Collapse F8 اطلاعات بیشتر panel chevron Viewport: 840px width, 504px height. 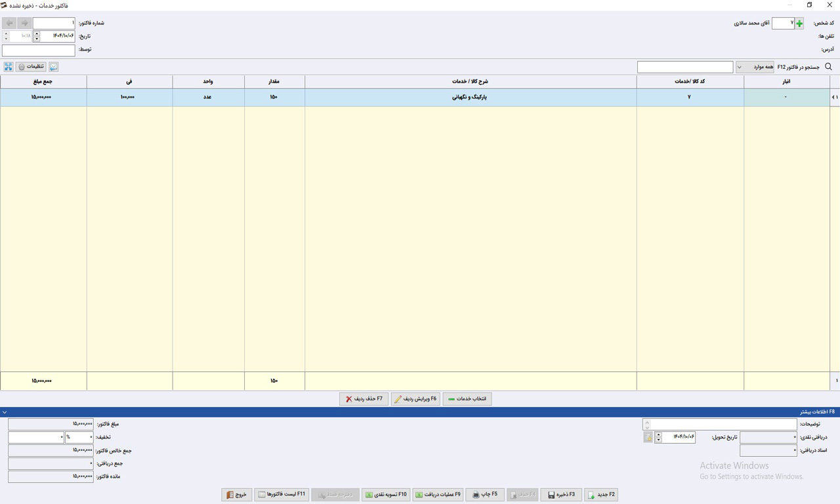pos(5,412)
